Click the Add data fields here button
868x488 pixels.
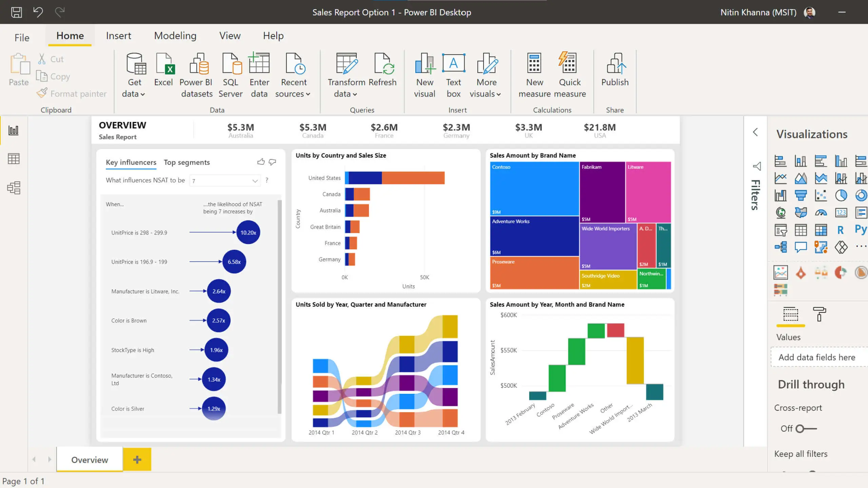pos(818,357)
